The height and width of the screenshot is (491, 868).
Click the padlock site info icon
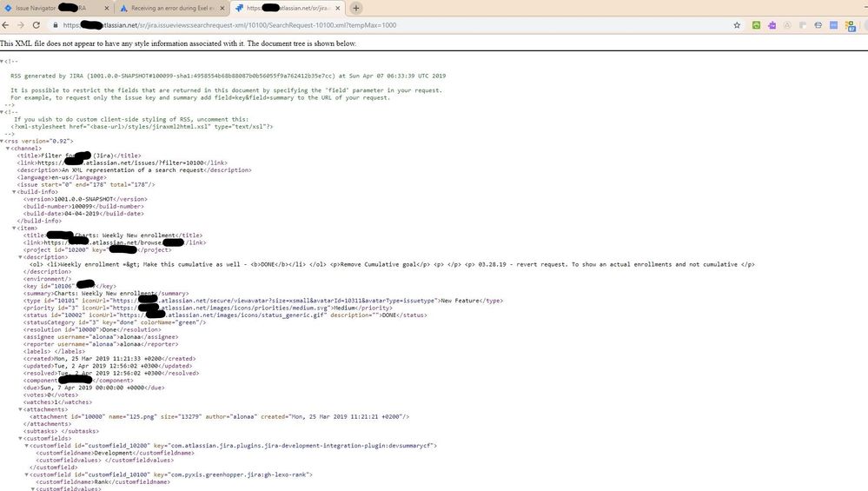tap(56, 25)
